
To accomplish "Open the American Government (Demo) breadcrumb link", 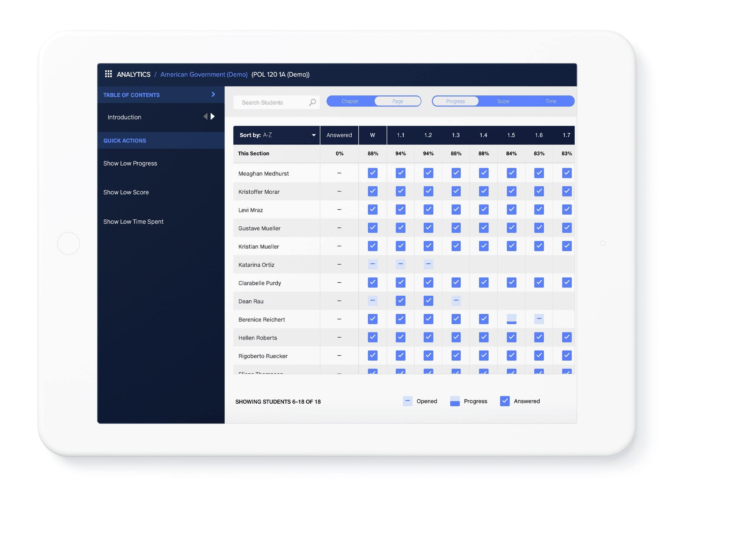I will [x=203, y=74].
